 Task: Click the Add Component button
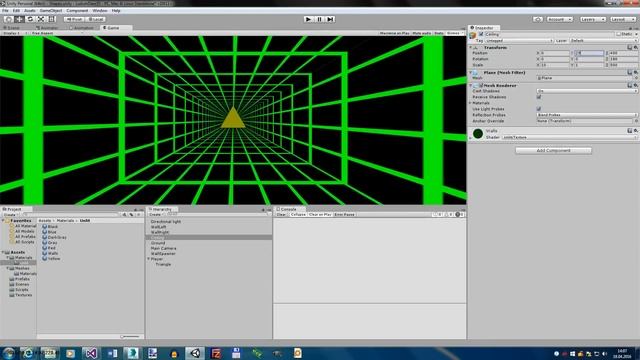click(x=553, y=151)
